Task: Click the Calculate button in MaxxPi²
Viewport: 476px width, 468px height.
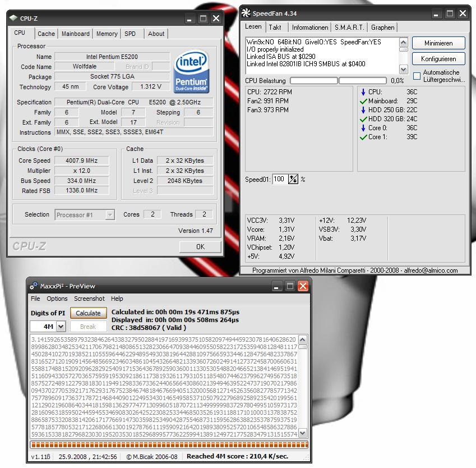Action: click(88, 313)
